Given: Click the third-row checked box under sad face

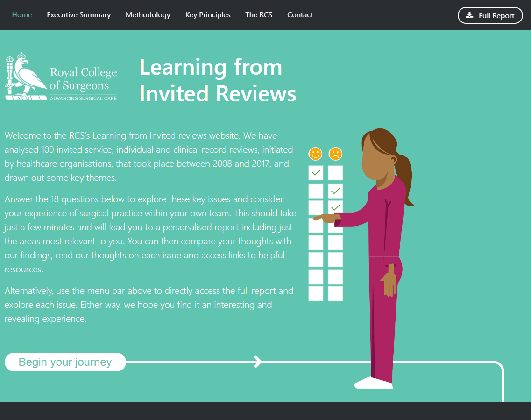Looking at the screenshot, I should (x=335, y=207).
